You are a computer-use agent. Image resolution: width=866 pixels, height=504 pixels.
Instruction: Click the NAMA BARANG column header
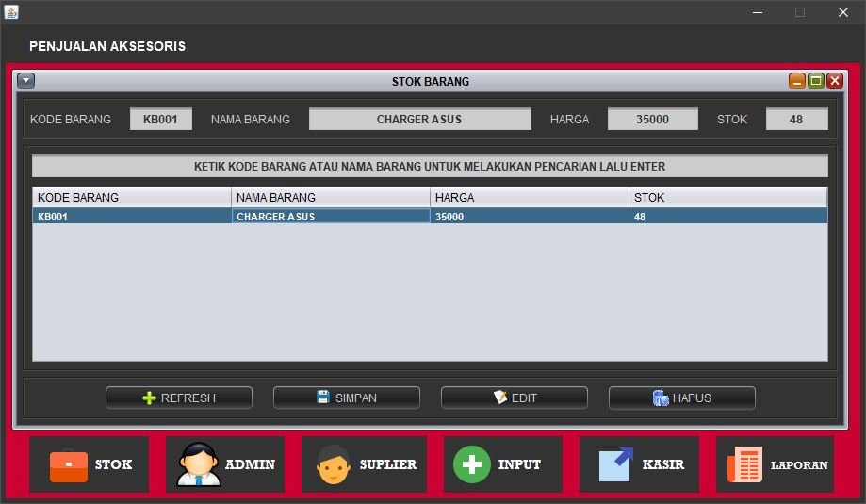pos(330,197)
